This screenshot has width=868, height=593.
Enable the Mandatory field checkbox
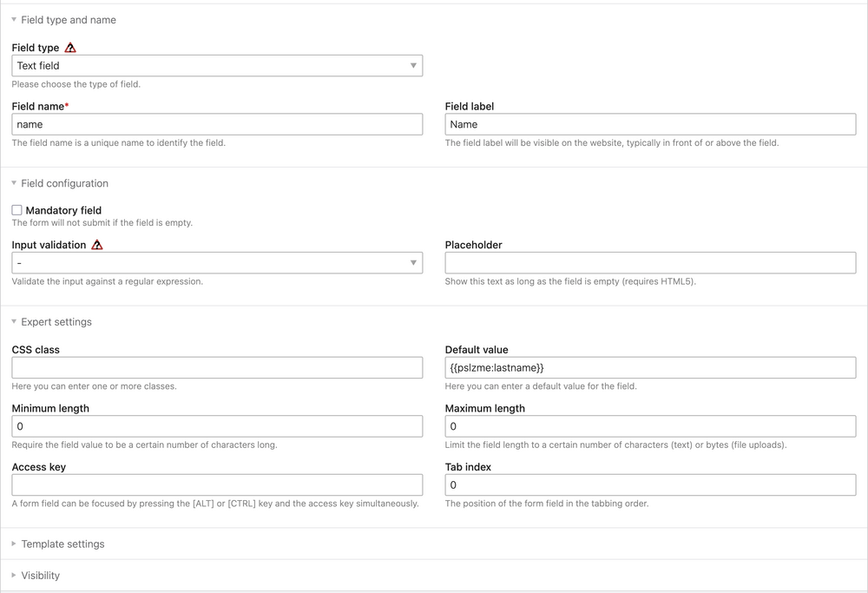tap(17, 210)
